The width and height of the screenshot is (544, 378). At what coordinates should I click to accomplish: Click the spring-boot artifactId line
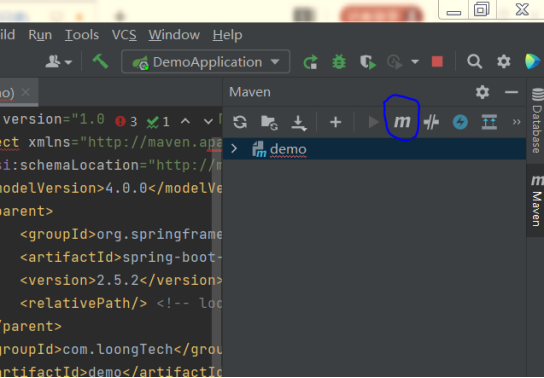tap(121, 257)
